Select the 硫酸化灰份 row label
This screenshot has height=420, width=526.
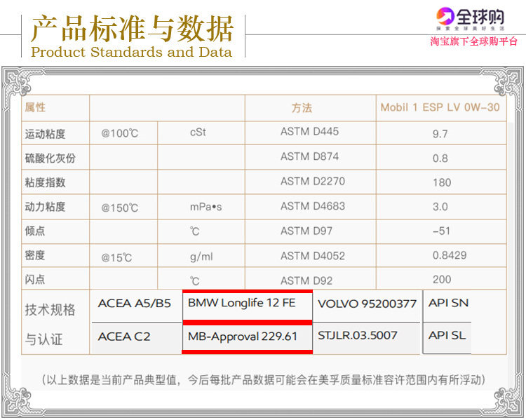tap(50, 158)
